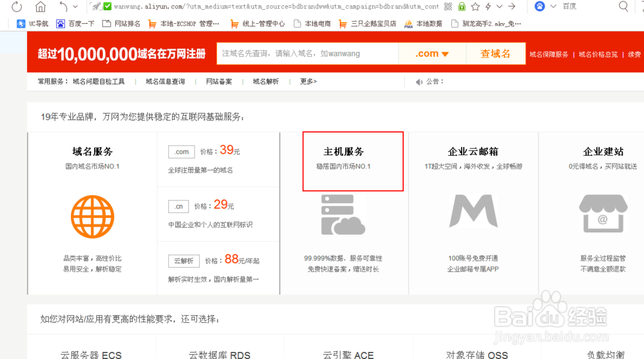
Task: Click the magnifier search icon
Action: click(x=623, y=6)
